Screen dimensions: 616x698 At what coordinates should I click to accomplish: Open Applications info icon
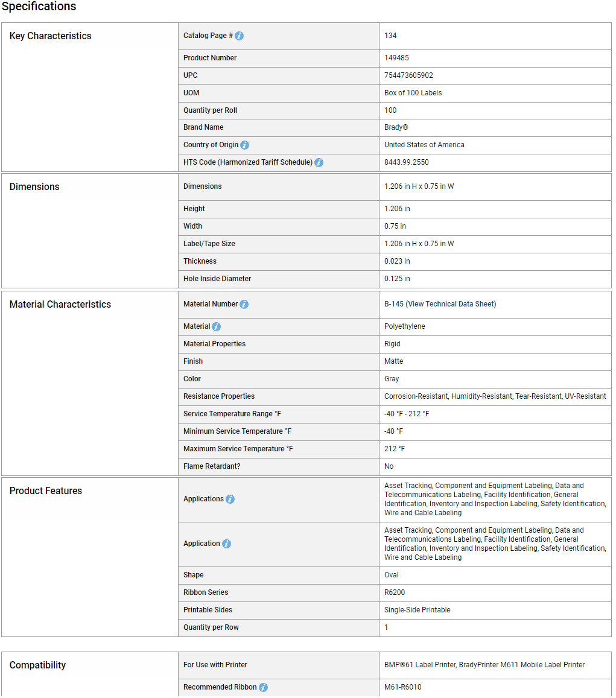[230, 499]
